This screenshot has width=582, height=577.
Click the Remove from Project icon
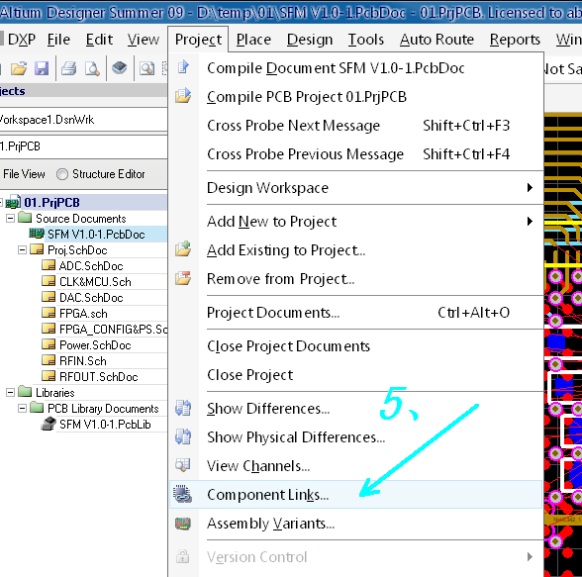(x=183, y=278)
